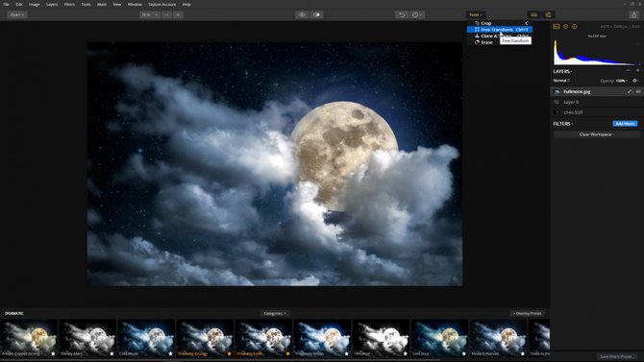Screen dimensions: 644x362
Task: Remove layer with minus icon
Action: pyautogui.click(x=629, y=71)
